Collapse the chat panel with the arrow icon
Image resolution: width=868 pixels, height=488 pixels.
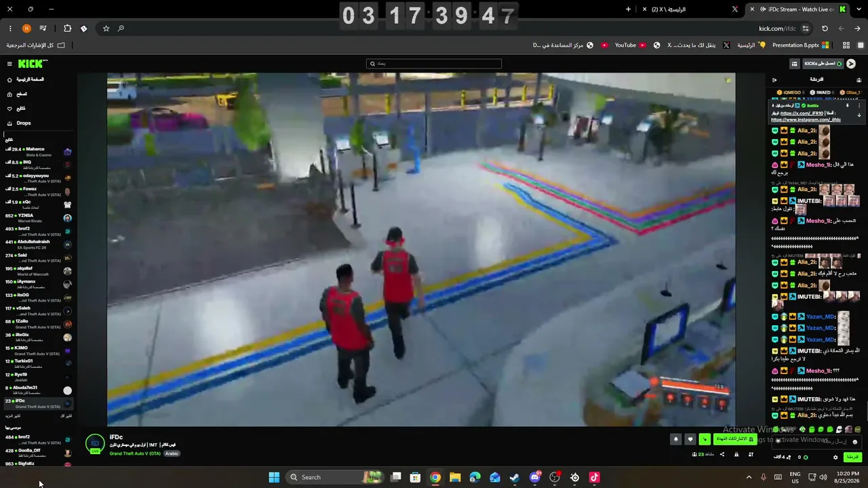(x=774, y=80)
